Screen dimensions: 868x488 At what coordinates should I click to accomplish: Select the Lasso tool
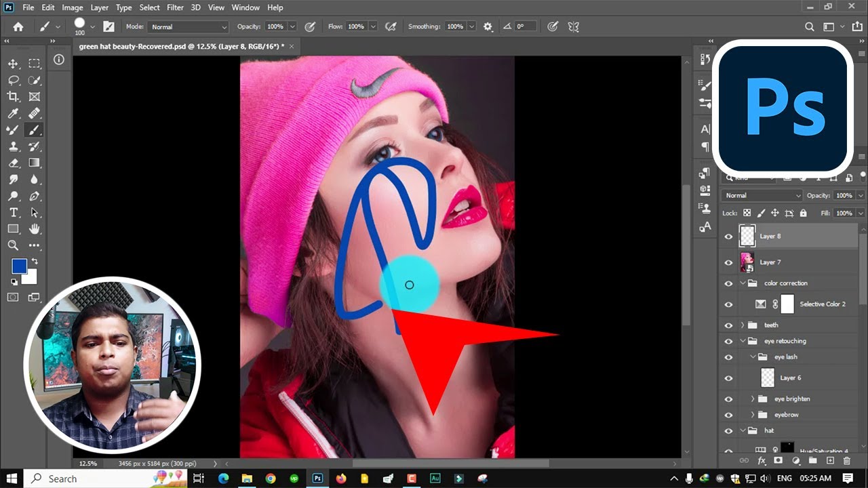coord(13,80)
